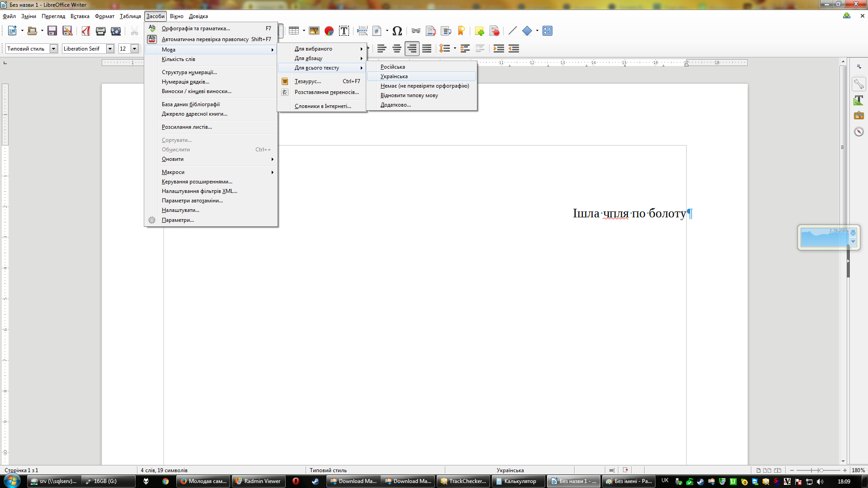This screenshot has width=868, height=488.
Task: Open the Формат menu
Action: [104, 16]
